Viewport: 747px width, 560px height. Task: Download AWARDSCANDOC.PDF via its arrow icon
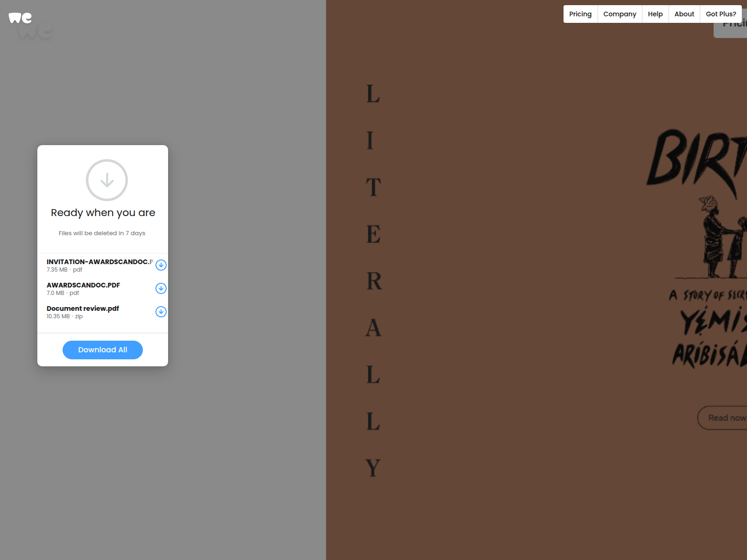pyautogui.click(x=161, y=288)
